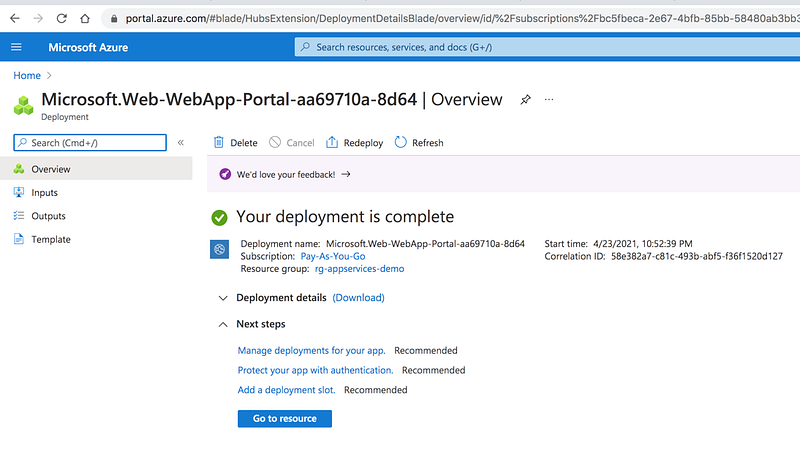Image resolution: width=800 pixels, height=462 pixels.
Task: Click the Delete trash can icon
Action: pyautogui.click(x=218, y=142)
